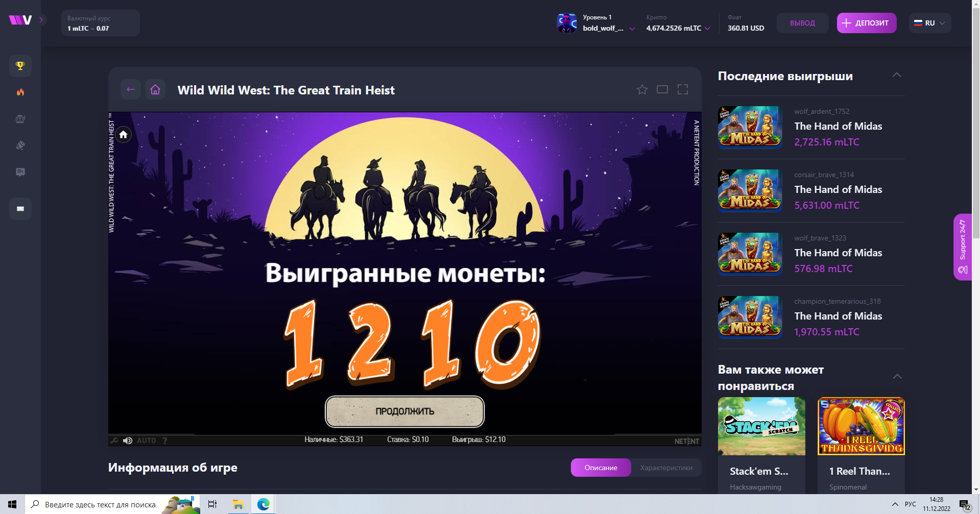Viewport: 980px width, 514px height.
Task: Open game settings wrench icon
Action: click(114, 440)
